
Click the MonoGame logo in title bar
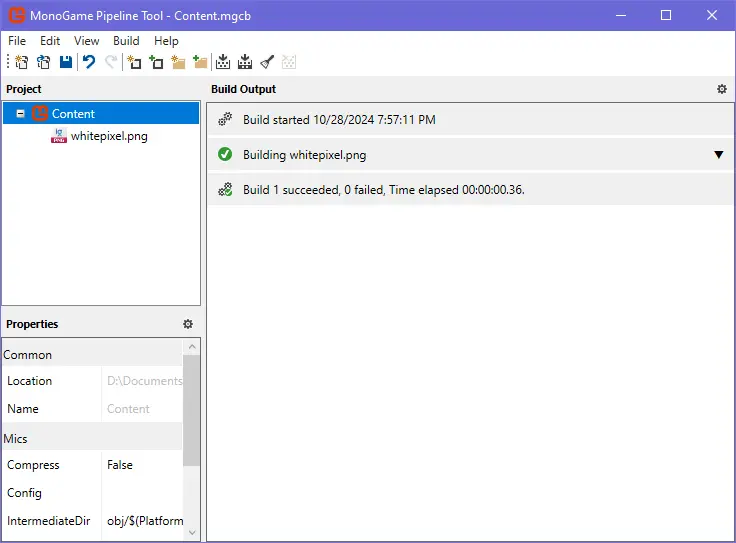(x=17, y=15)
